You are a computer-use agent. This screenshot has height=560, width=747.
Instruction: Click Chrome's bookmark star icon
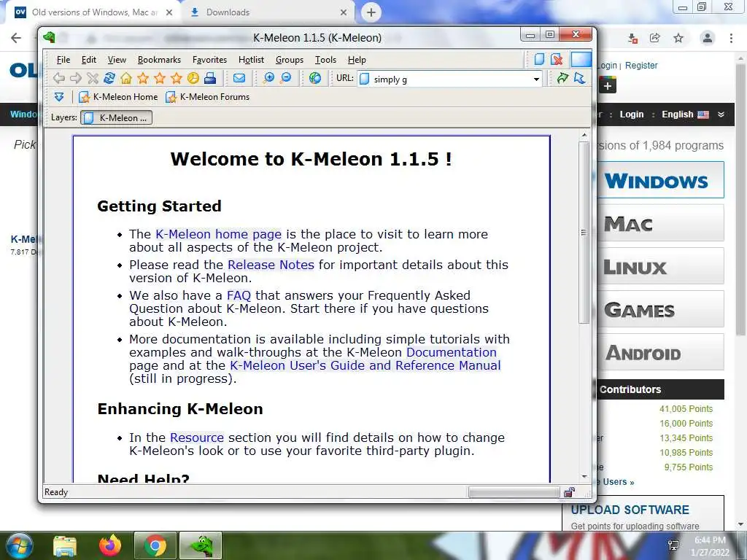678,38
